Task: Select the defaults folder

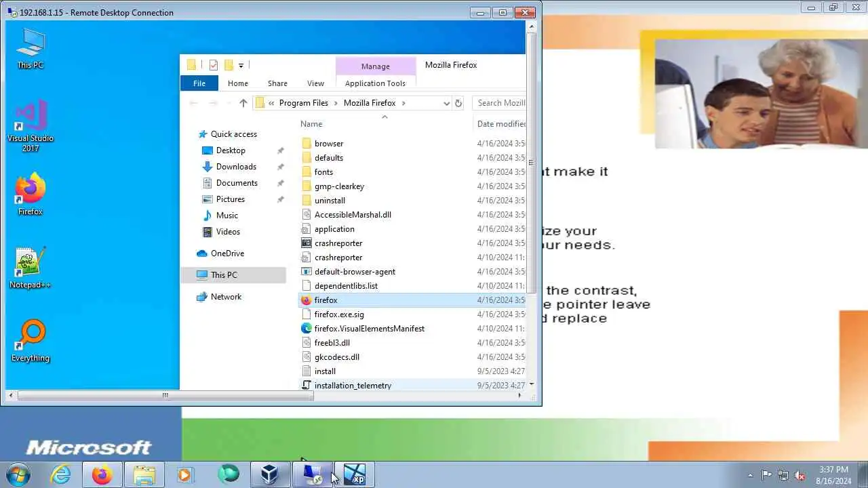Action: pyautogui.click(x=412, y=158)
